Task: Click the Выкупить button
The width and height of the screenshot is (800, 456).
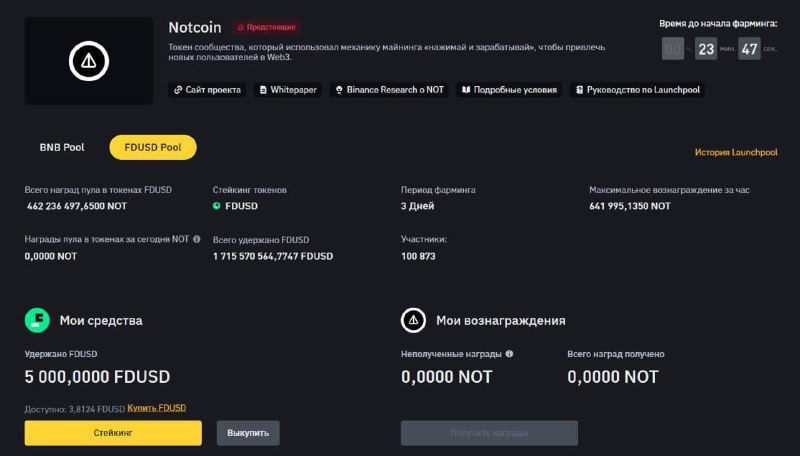Action: tap(248, 433)
